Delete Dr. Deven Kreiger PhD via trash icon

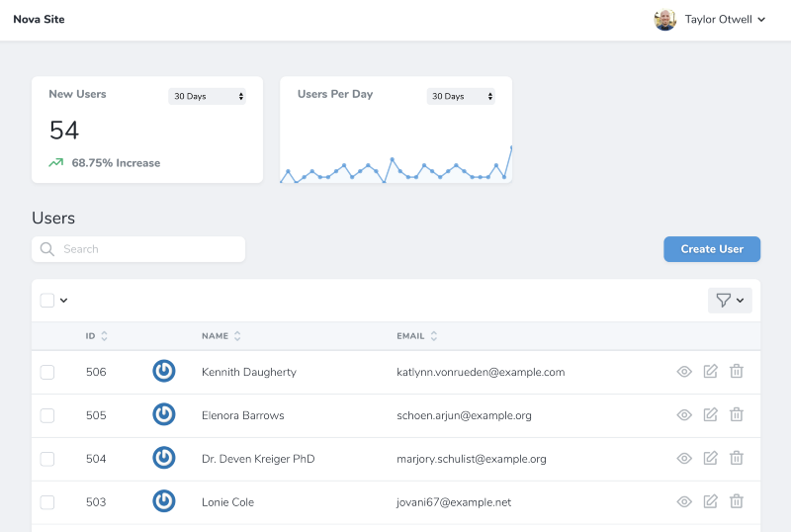737,459
